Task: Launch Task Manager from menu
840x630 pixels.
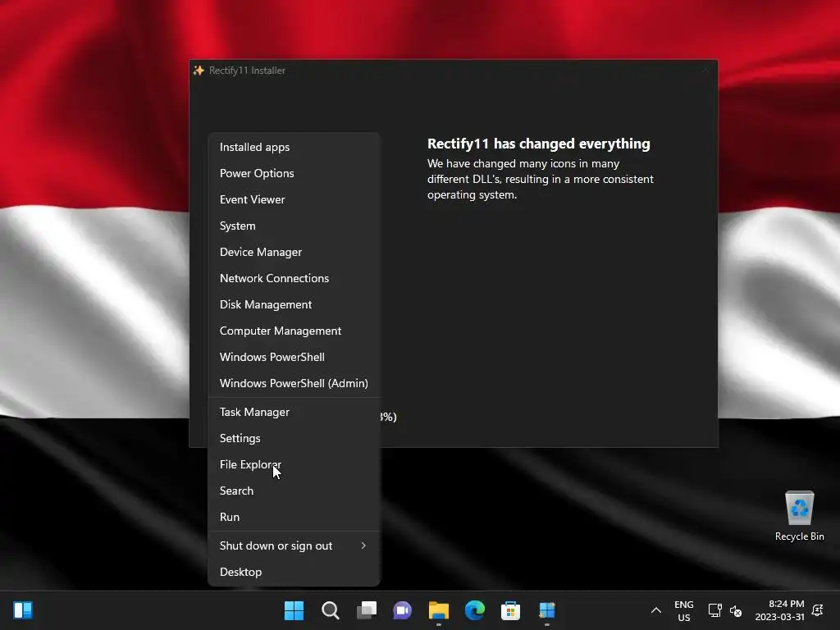Action: (x=294, y=412)
